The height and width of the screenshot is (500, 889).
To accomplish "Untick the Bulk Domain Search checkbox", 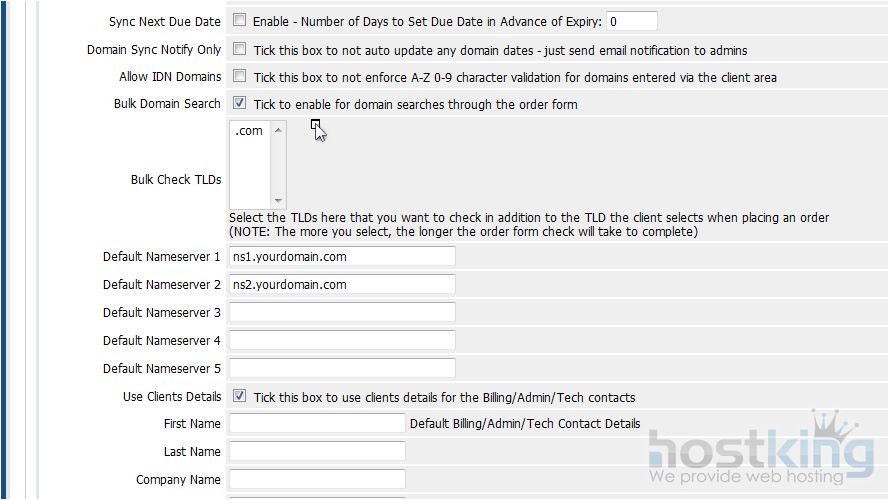I will [240, 103].
